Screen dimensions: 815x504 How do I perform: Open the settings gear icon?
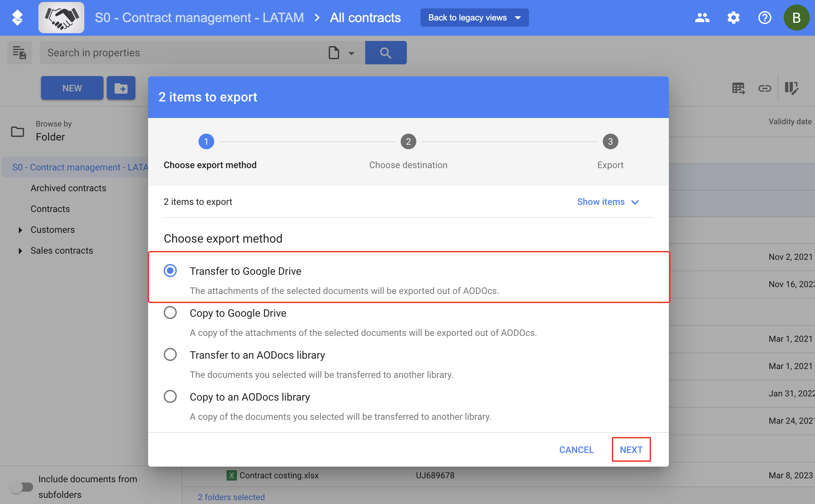coord(733,17)
